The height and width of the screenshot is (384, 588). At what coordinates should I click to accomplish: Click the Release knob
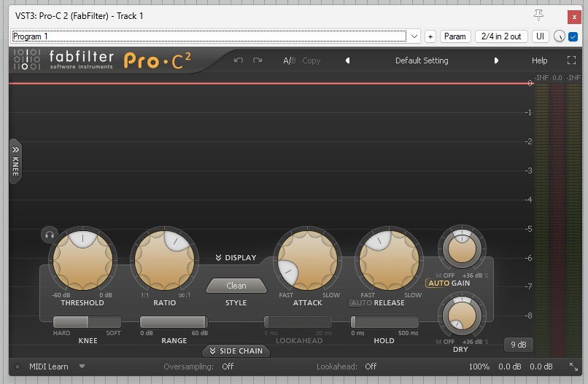(390, 260)
